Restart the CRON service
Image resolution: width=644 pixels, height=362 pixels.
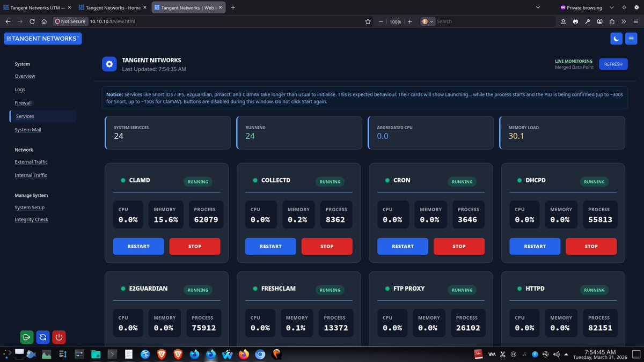point(402,246)
